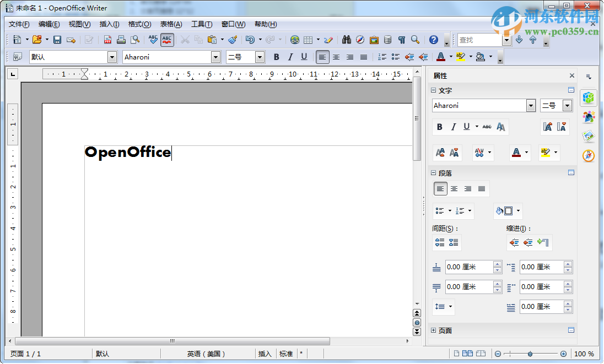
Task: Open the Print File Directly icon
Action: (x=121, y=40)
